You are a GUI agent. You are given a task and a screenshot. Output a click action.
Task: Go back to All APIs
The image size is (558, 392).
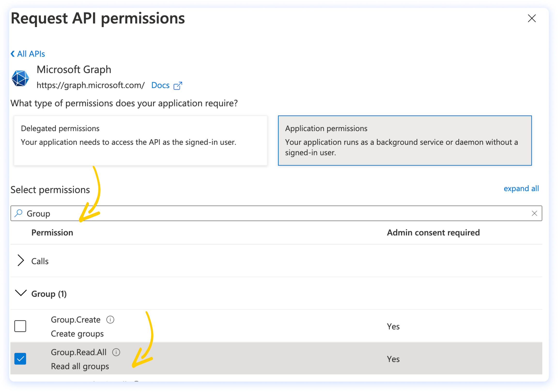[28, 54]
